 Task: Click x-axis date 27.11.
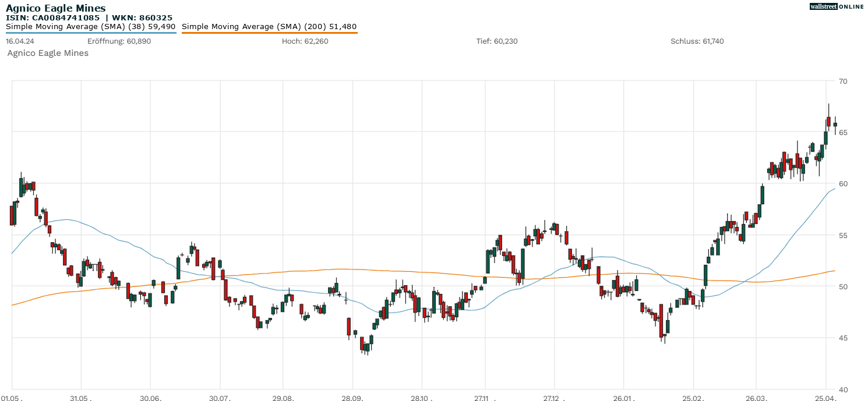485,398
